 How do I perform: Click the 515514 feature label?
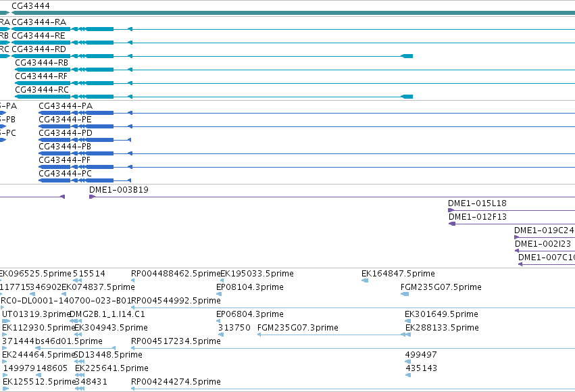tap(89, 274)
